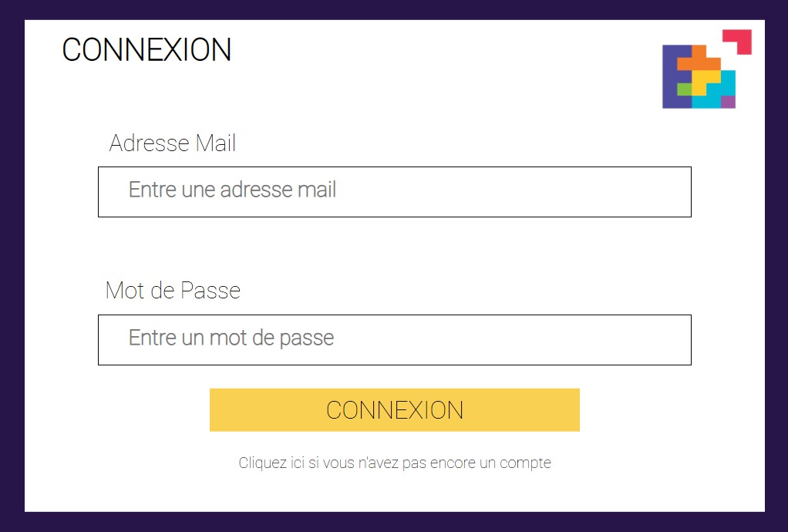This screenshot has width=788, height=532.
Task: Click the "Entre un mot de passe" placeholder text
Action: point(231,338)
